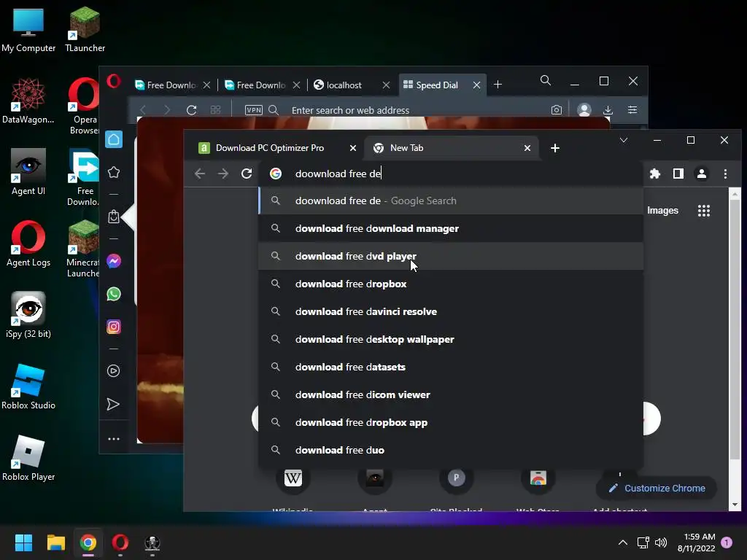The image size is (747, 560).
Task: Click Chrome omnibox search text
Action: (338, 174)
